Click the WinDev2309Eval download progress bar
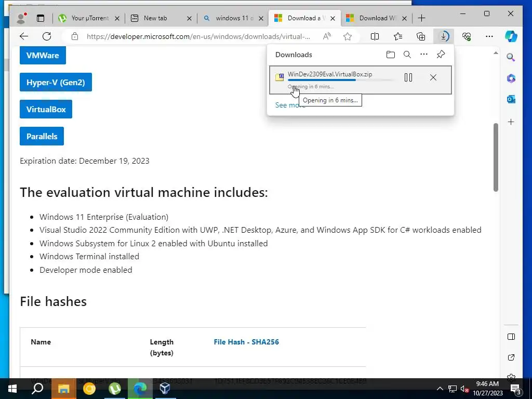 coord(341,80)
